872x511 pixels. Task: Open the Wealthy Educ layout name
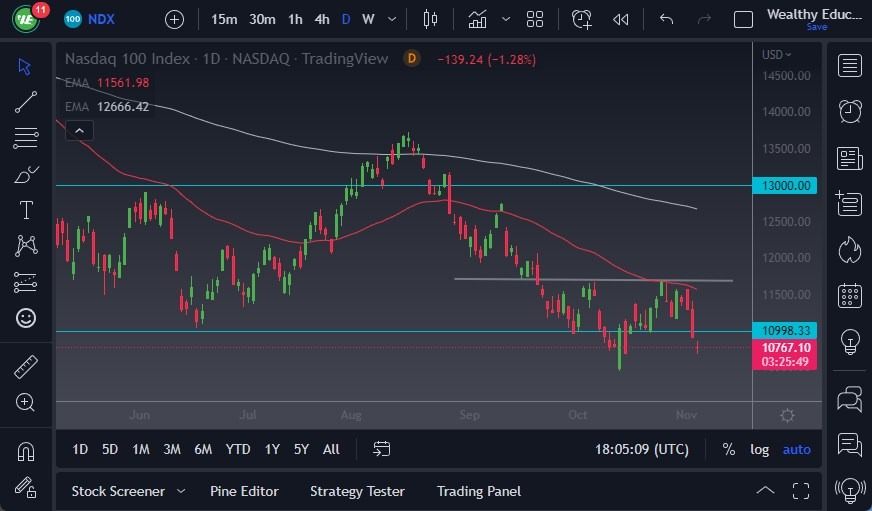click(814, 14)
